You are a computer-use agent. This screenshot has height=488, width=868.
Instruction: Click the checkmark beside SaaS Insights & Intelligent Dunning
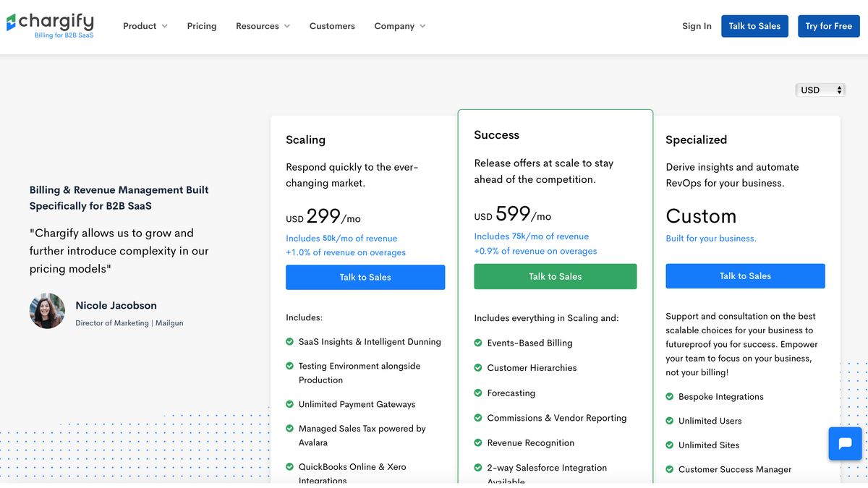289,341
